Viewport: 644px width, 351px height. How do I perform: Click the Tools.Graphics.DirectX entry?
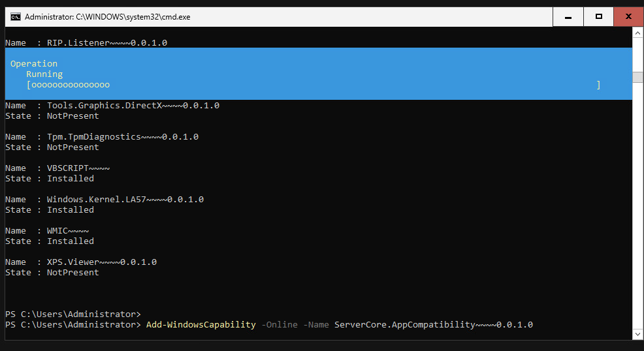[133, 105]
